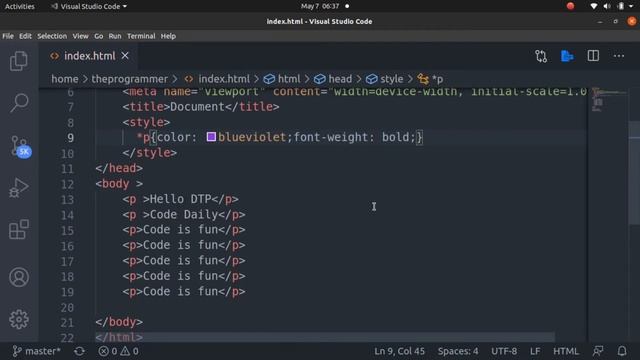
Task: Open the volume speaker indicator
Action: coord(607,6)
